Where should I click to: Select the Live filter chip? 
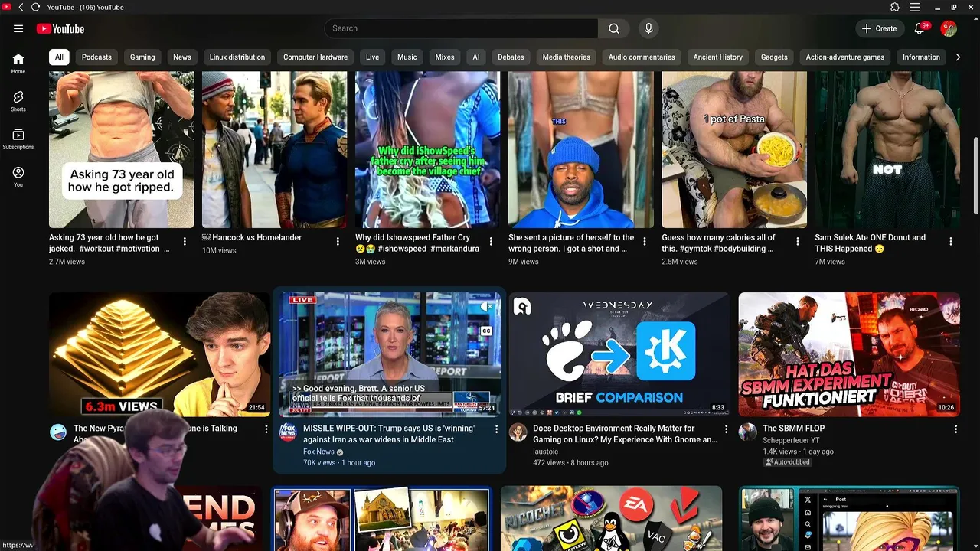373,57
